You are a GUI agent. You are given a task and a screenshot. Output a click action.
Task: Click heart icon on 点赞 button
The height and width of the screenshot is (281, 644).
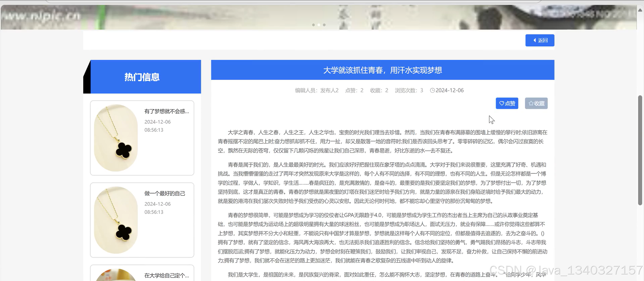coord(501,103)
